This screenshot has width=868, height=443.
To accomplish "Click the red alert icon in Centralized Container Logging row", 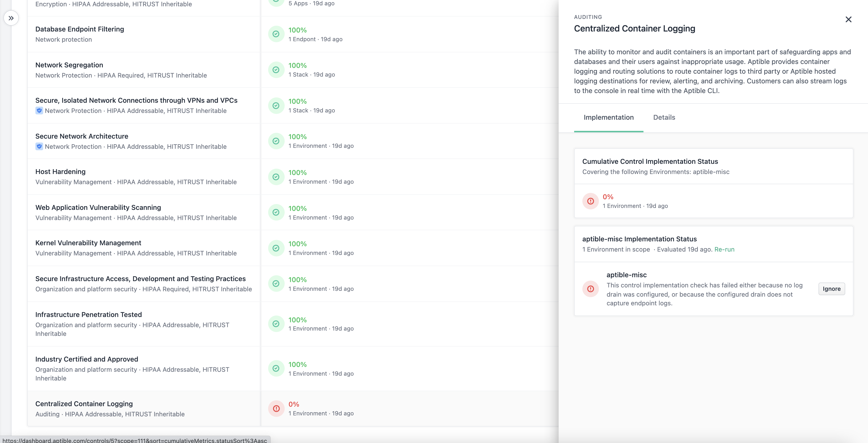I will pyautogui.click(x=276, y=408).
